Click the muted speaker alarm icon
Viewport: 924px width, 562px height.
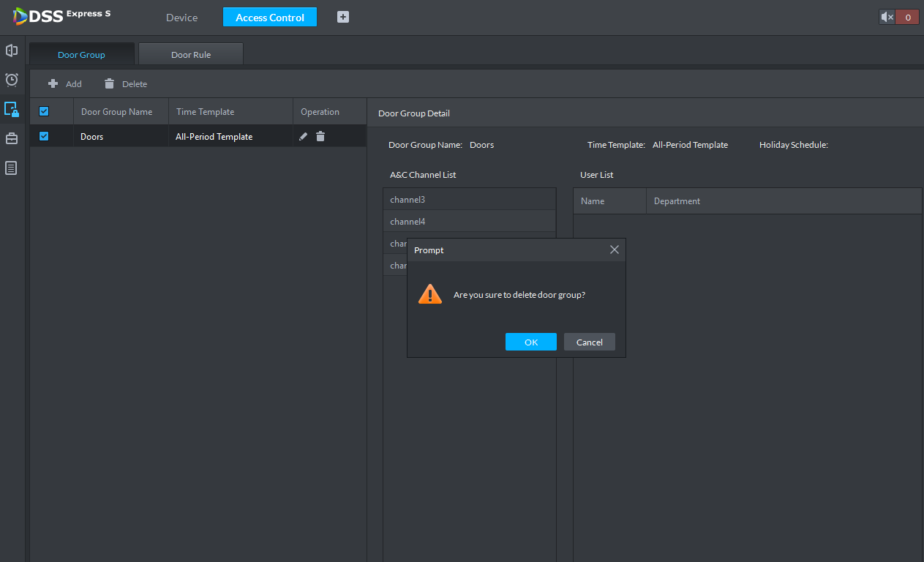click(x=887, y=17)
